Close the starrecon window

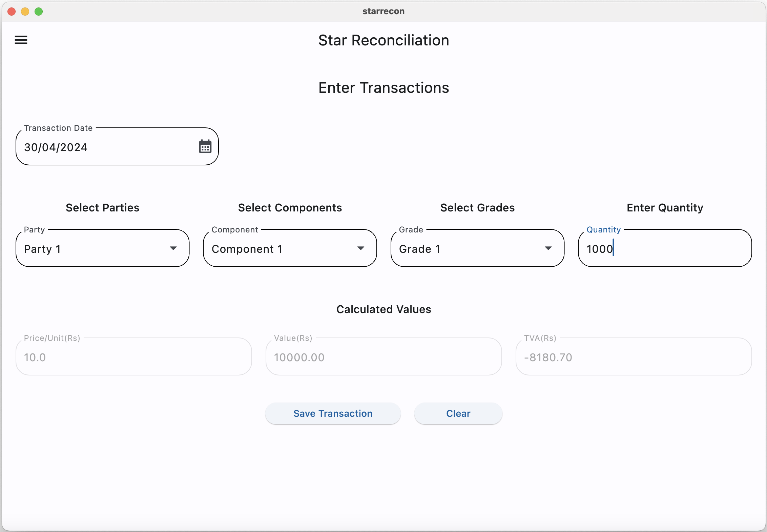click(x=12, y=12)
